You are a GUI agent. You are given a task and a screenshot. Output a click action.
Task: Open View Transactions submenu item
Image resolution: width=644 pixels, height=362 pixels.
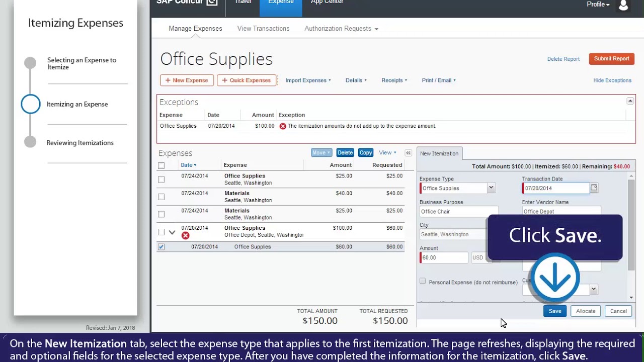[263, 29]
